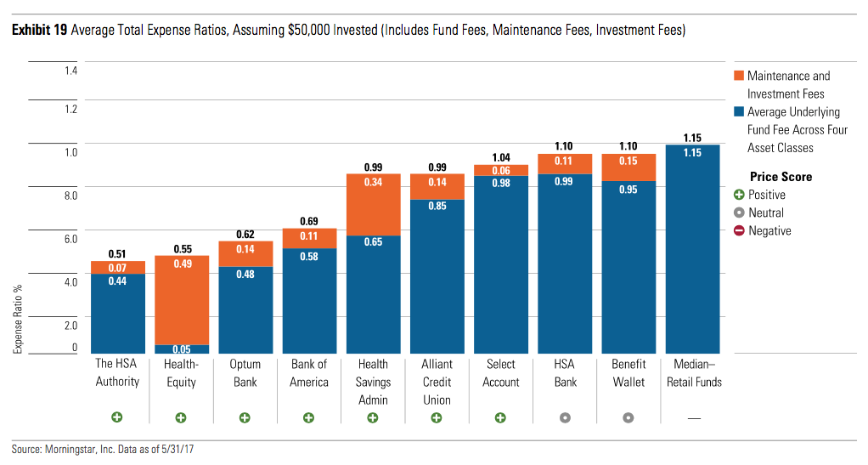
Task: Click the positive price icon under The HSA Authority
Action: [x=117, y=417]
